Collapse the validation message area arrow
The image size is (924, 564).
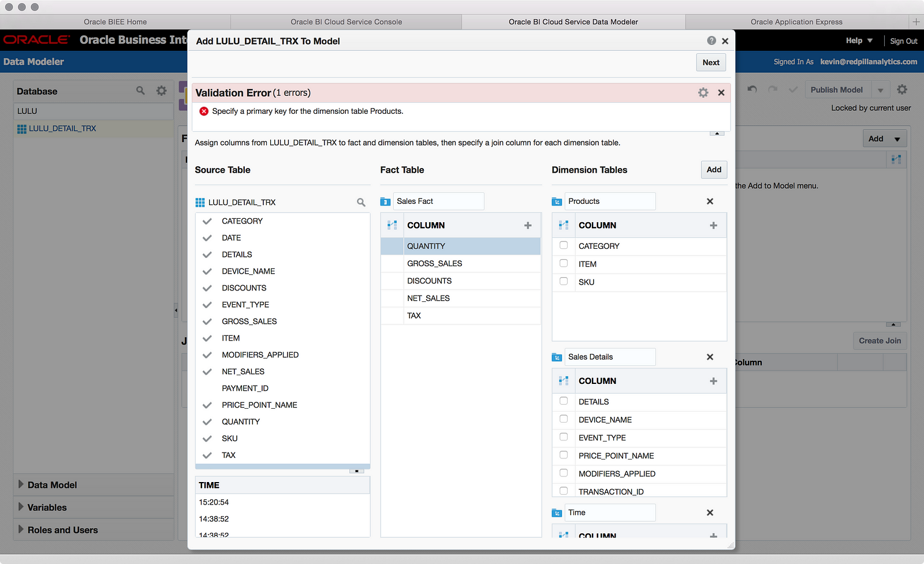coord(717,133)
